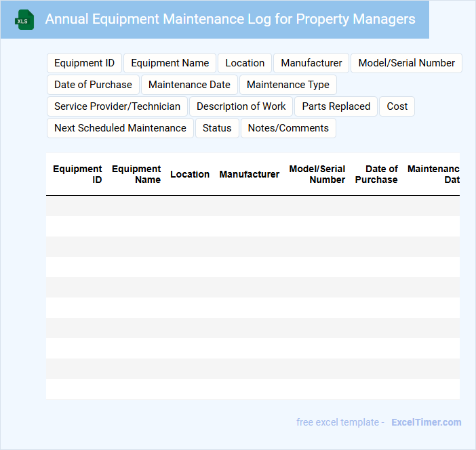Click the Parts Replaced tag

pyautogui.click(x=336, y=106)
